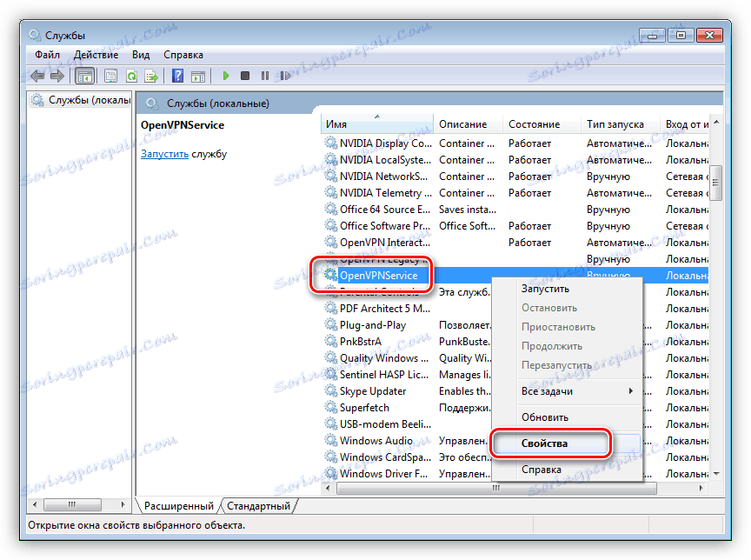The width and height of the screenshot is (751, 560).
Task: Open the Вид menu
Action: (x=140, y=54)
